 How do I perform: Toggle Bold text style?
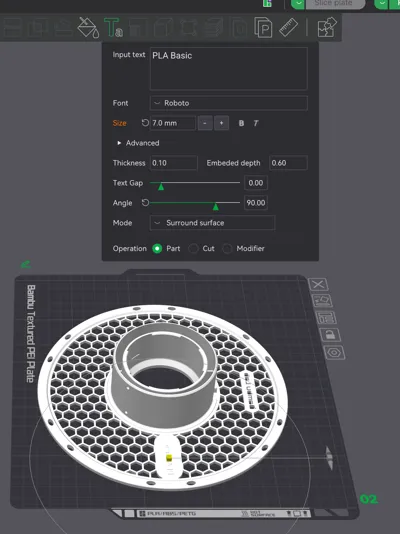pyautogui.click(x=241, y=123)
